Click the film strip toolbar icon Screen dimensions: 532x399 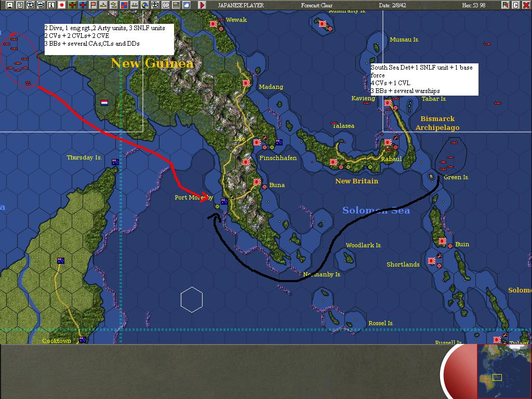176,5
